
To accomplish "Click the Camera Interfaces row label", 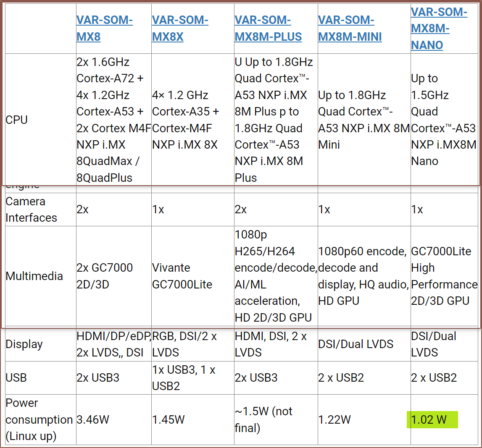I will click(x=25, y=210).
